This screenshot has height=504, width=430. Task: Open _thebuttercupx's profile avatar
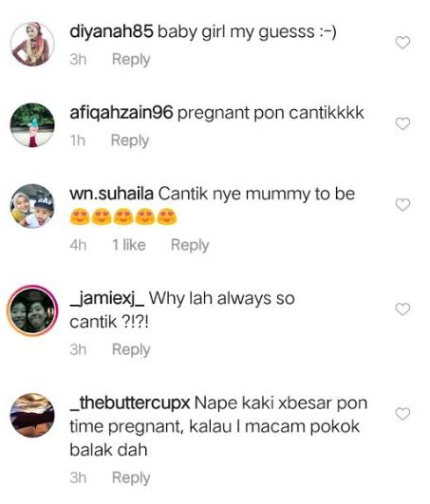pos(32,415)
